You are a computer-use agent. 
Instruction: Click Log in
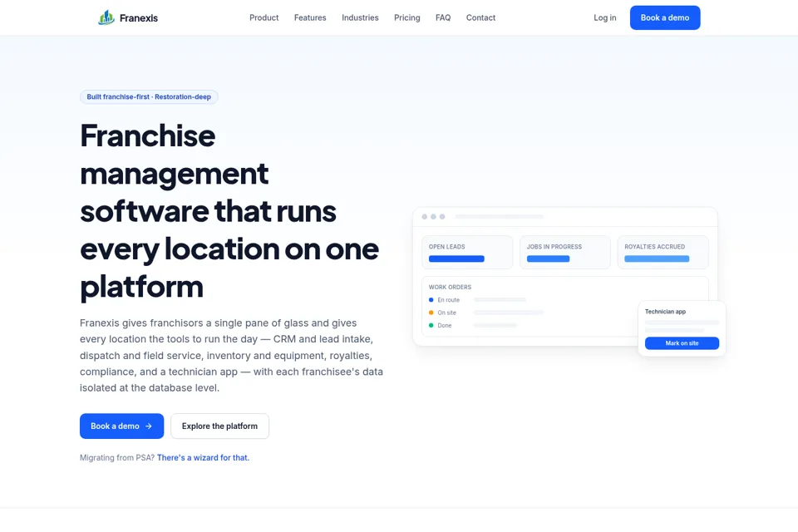point(604,17)
